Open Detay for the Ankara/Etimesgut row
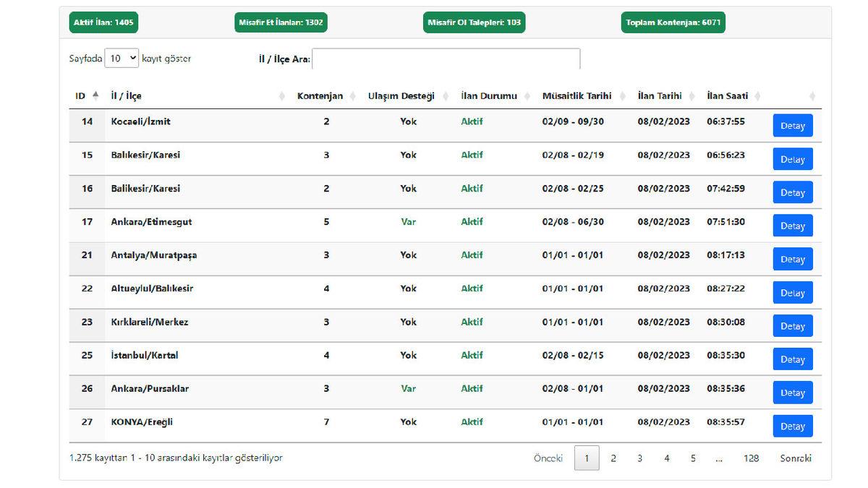Viewport: 868px width, 488px height. click(792, 226)
